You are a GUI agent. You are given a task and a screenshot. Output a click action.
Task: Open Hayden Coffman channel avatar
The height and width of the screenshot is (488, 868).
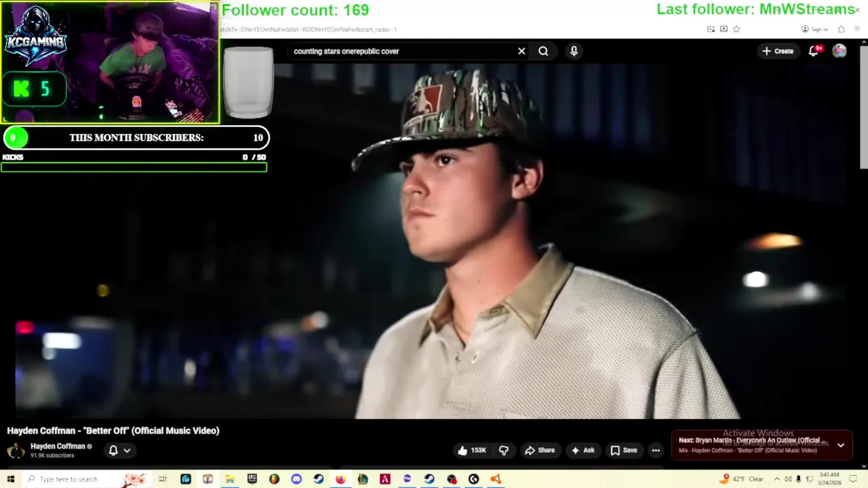click(x=16, y=450)
